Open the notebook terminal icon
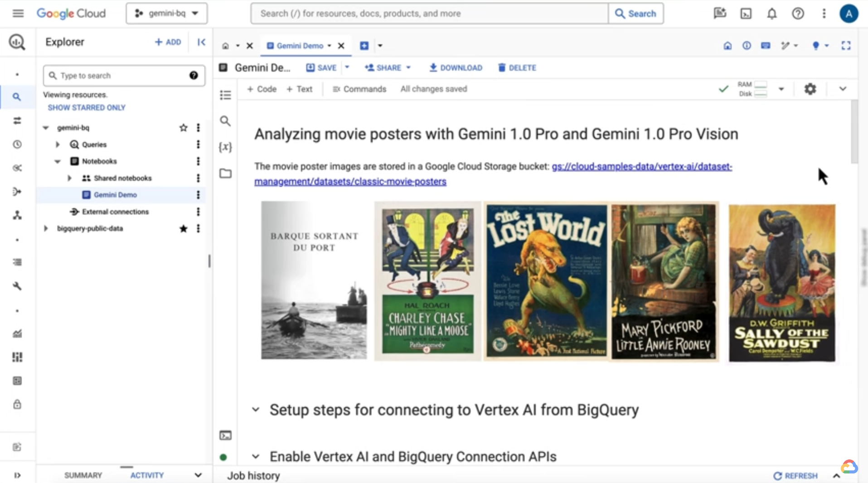 (225, 435)
